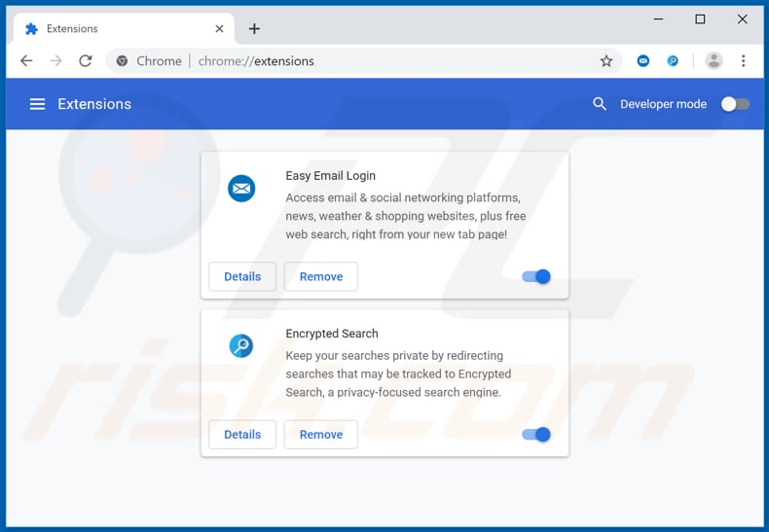The height and width of the screenshot is (532, 769).
Task: Bookmark this page with the star icon
Action: click(x=606, y=60)
